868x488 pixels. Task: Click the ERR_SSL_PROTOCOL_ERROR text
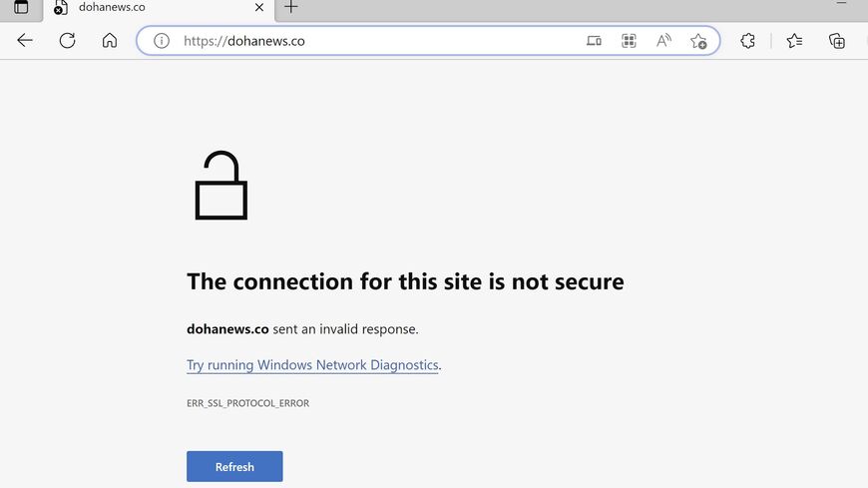(x=247, y=403)
